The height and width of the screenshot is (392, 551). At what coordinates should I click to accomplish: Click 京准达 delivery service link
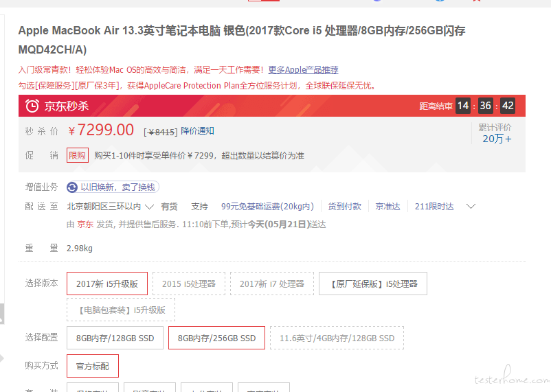point(387,206)
